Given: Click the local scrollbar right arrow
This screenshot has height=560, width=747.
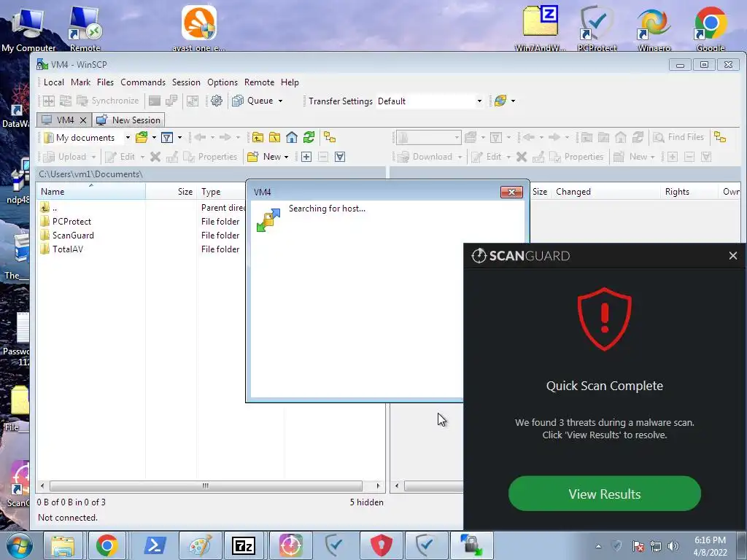Looking at the screenshot, I should tap(378, 486).
